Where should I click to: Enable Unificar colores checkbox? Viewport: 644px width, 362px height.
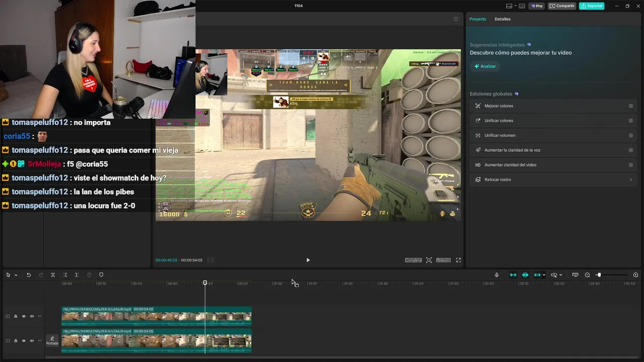(631, 121)
